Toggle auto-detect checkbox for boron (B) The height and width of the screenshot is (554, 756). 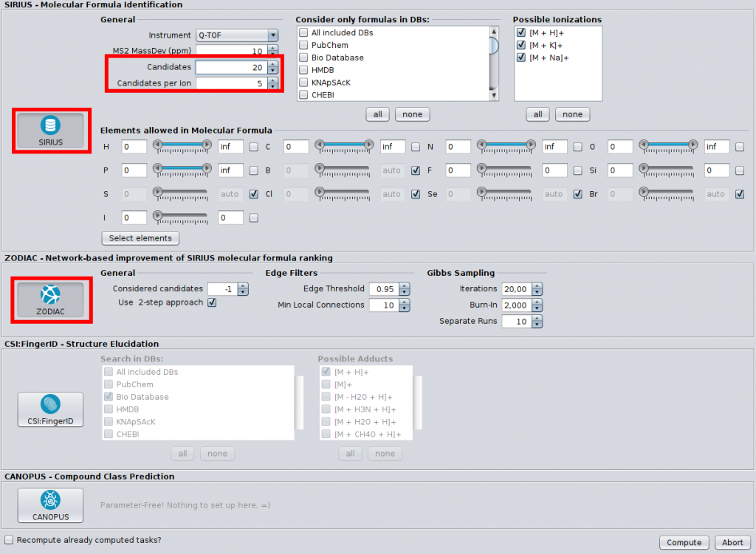click(x=416, y=170)
